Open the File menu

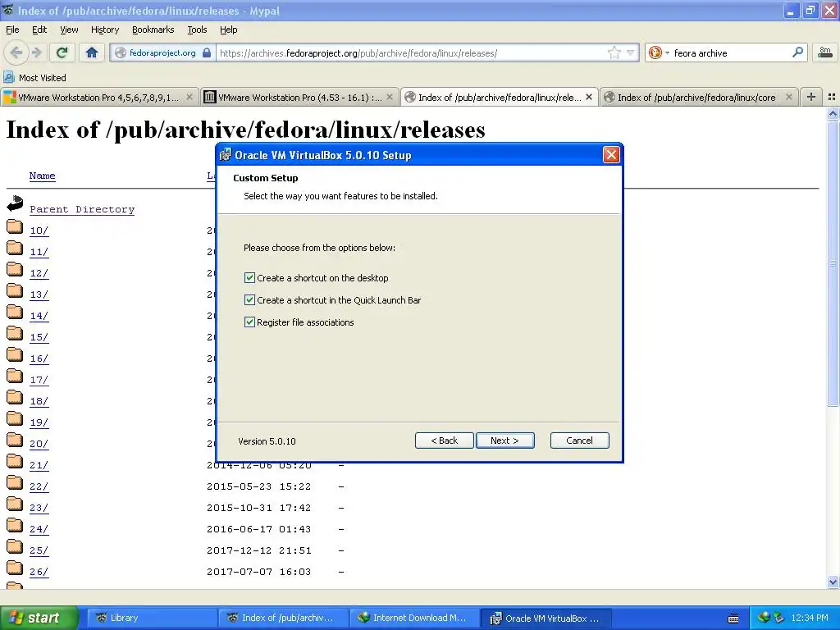pyautogui.click(x=12, y=30)
